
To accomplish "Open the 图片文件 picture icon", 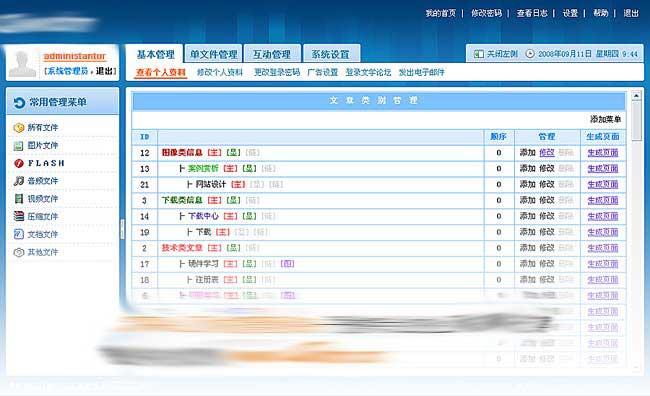I will [19, 146].
